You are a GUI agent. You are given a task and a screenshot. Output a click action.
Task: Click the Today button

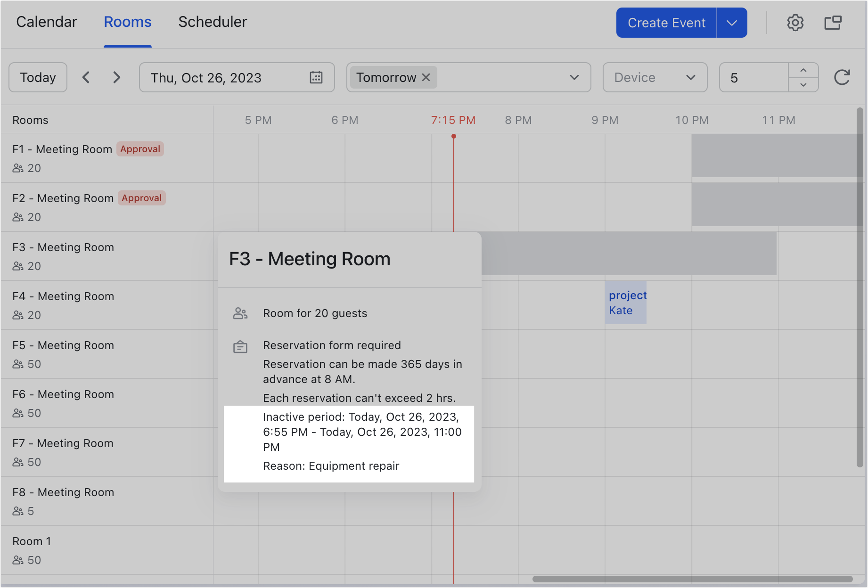(x=38, y=77)
